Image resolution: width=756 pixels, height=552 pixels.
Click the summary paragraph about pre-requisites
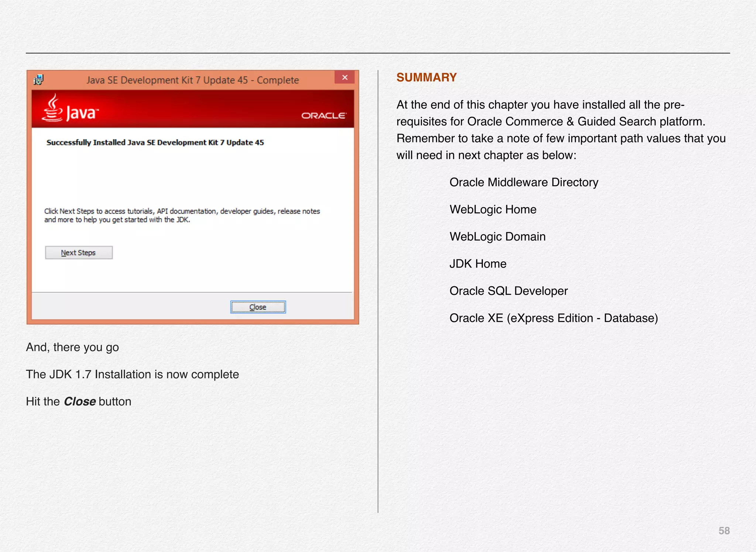tap(561, 130)
